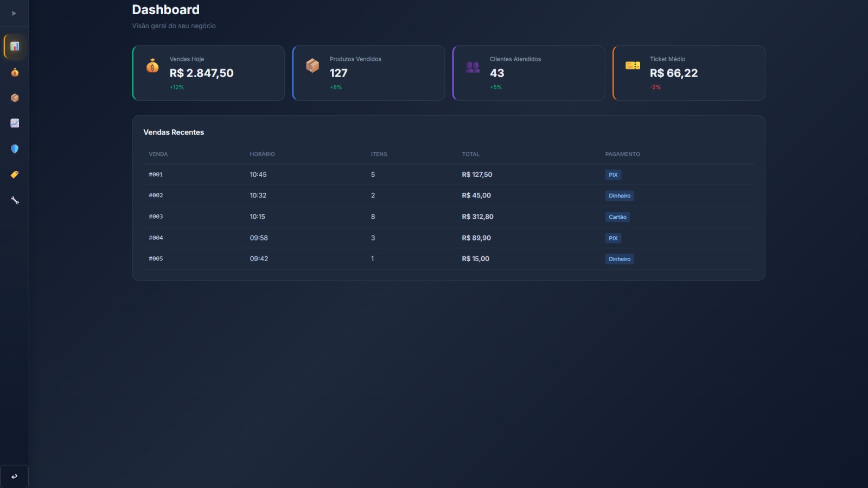Viewport: 868px width, 488px height.
Task: Click the time 10:45
Action: [x=258, y=175]
